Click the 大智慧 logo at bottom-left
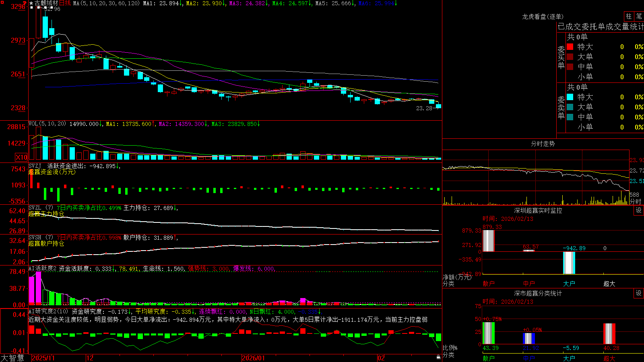Screen dimensions: 644x362 click(12, 358)
